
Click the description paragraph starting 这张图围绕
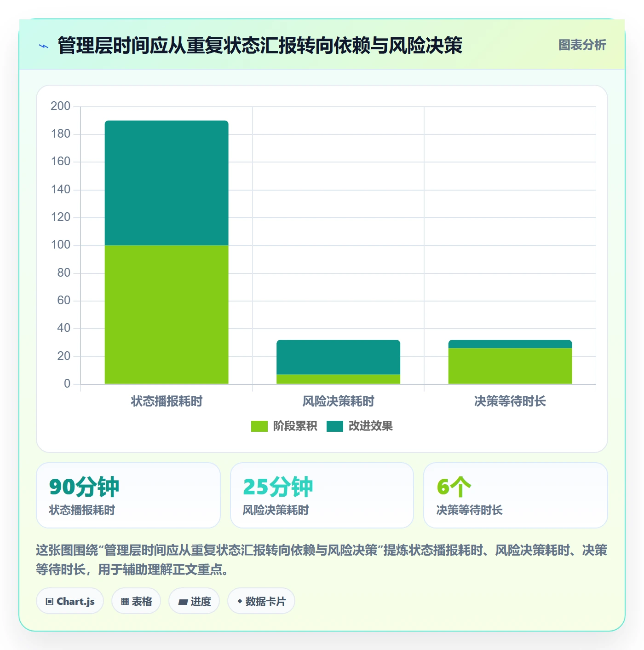coord(322,560)
